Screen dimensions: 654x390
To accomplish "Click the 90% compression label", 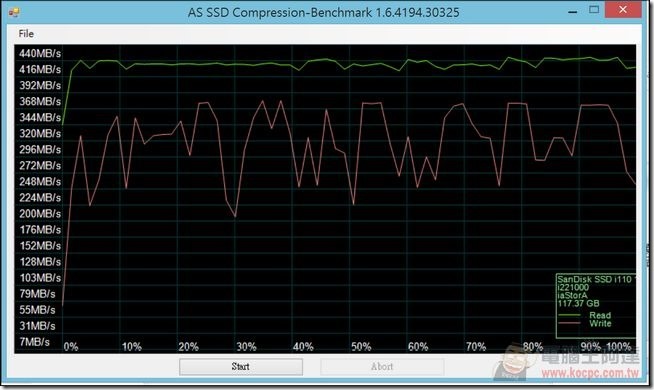I will point(591,347).
